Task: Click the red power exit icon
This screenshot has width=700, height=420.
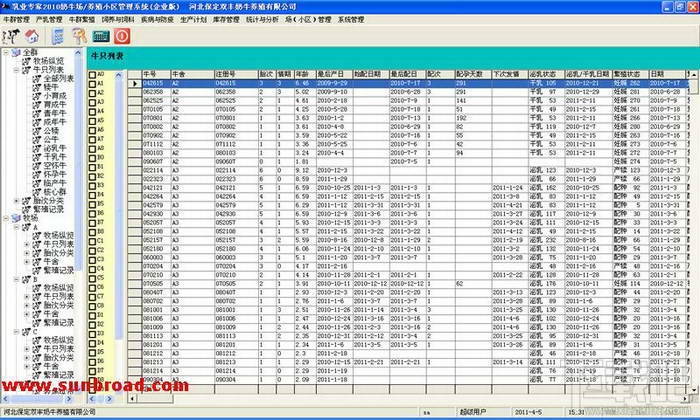Action: 122,36
